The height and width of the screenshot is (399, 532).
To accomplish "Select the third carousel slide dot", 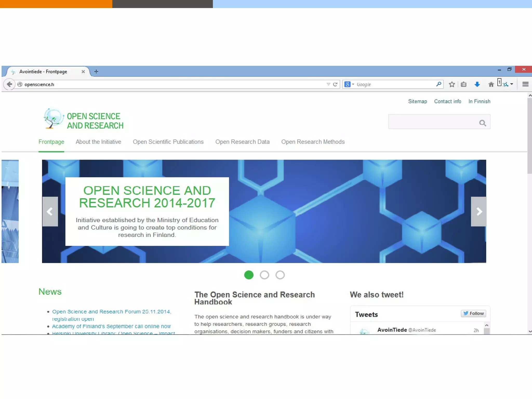I will tap(280, 275).
